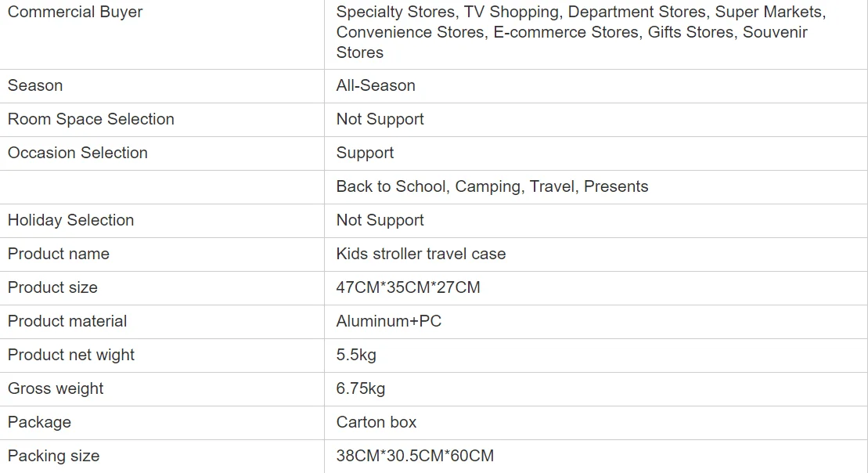The width and height of the screenshot is (868, 473).
Task: Click the Occasion Selection label
Action: tap(77, 153)
